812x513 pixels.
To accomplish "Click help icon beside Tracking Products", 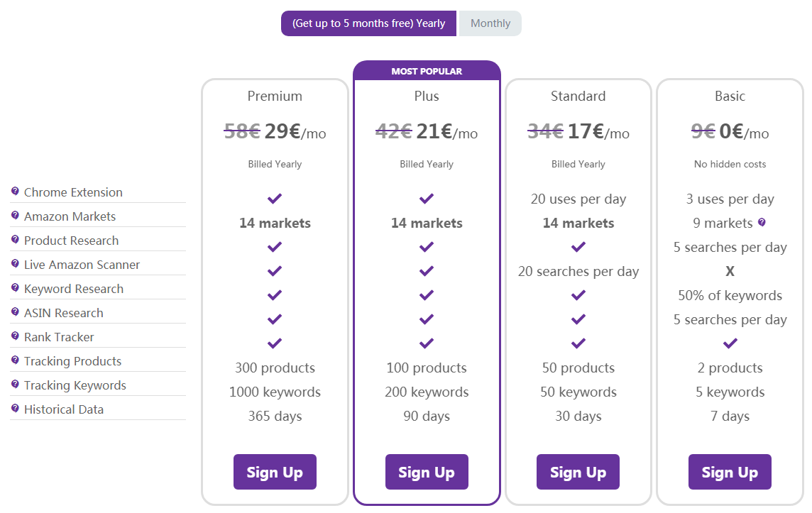I will 15,360.
